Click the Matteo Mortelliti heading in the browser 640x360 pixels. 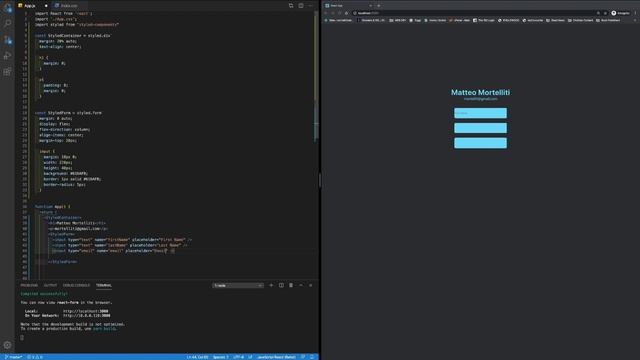[x=480, y=92]
